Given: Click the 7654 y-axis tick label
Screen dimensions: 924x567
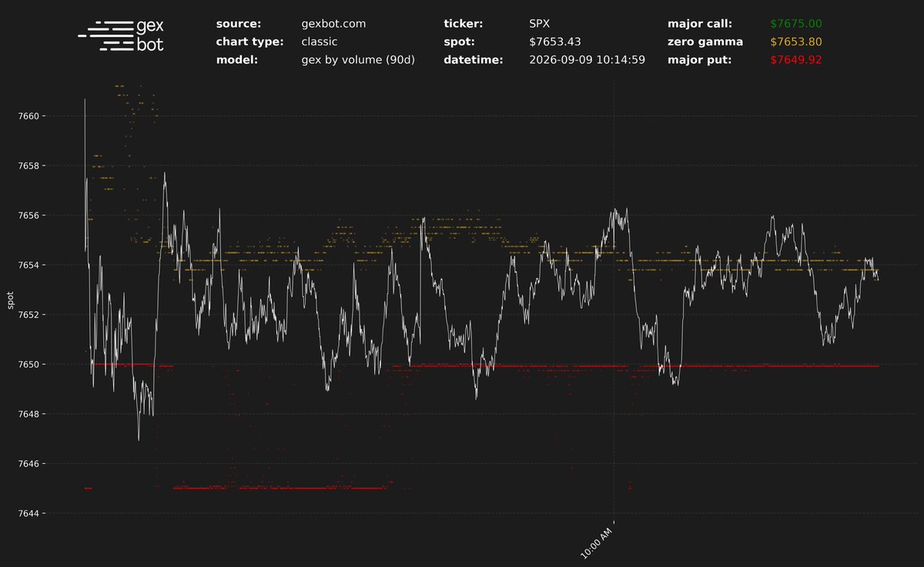Looking at the screenshot, I should coord(29,265).
